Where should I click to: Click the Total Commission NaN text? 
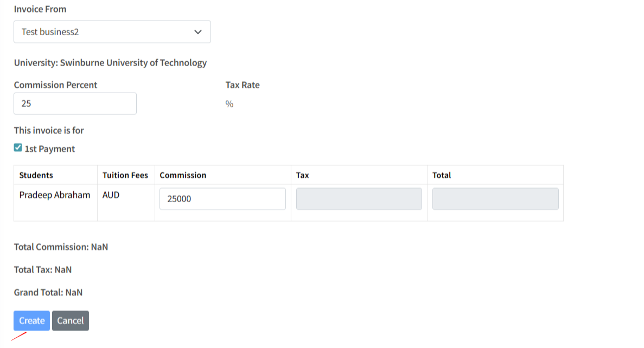61,247
